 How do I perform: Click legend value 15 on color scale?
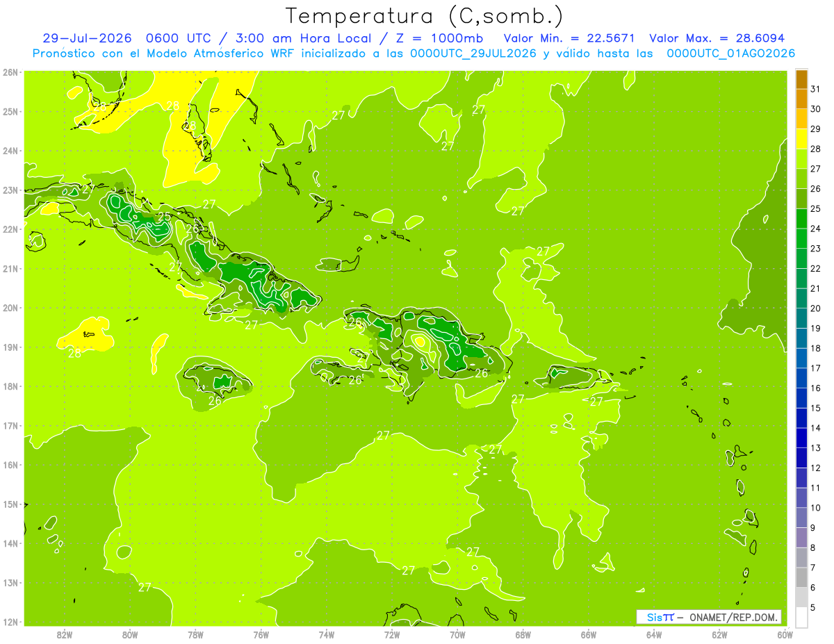tap(815, 408)
